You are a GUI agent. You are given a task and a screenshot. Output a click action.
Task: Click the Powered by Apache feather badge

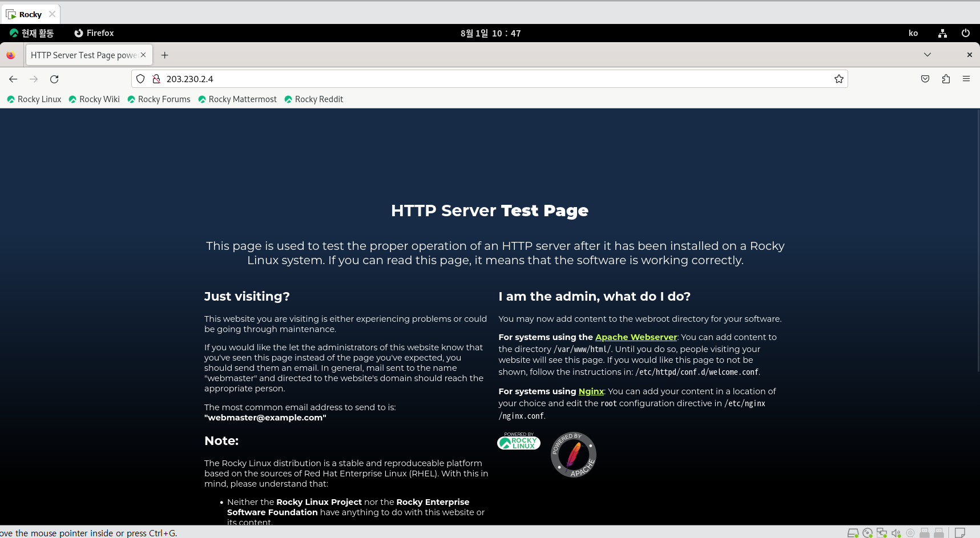(x=574, y=455)
